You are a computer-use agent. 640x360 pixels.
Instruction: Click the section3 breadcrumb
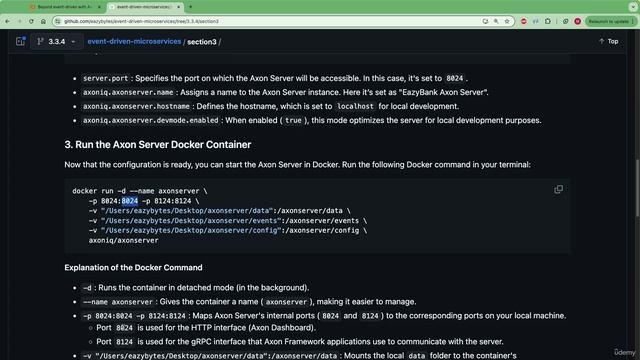pyautogui.click(x=202, y=42)
